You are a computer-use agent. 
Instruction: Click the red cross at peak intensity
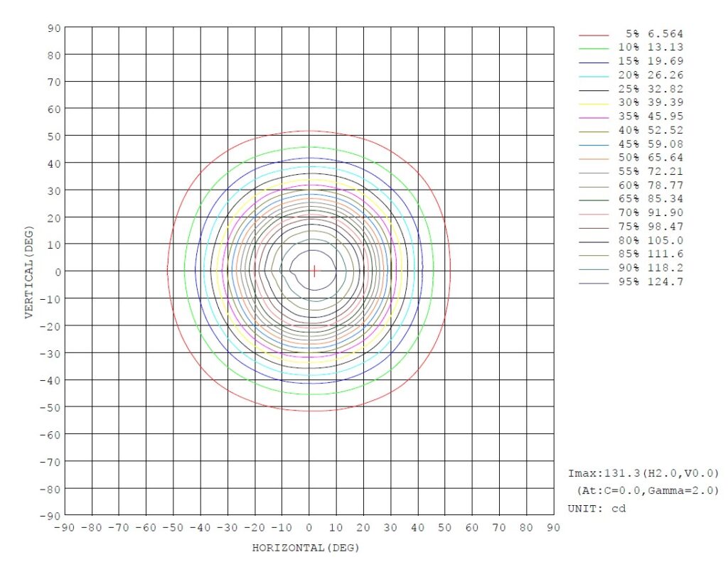[x=314, y=271]
